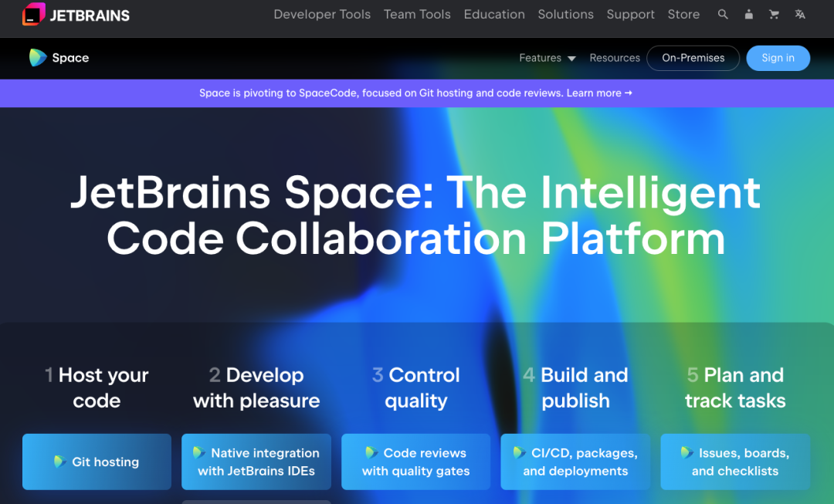Screen dimensions: 834x504
Task: Open the Education menu
Action: pos(494,15)
